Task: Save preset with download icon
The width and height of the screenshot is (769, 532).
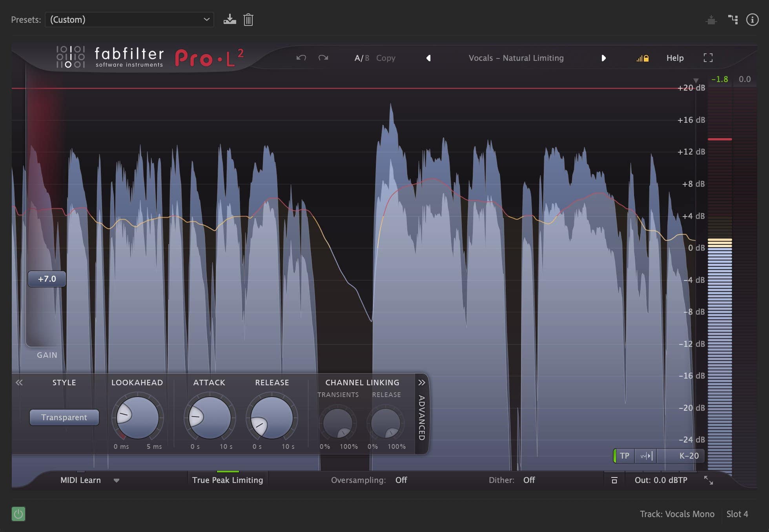Action: coord(230,20)
